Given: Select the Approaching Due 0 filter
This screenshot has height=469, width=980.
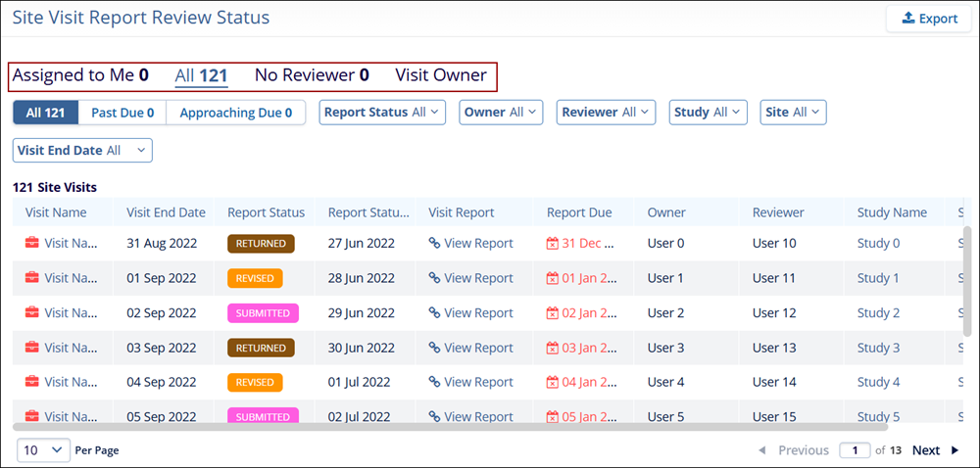Looking at the screenshot, I should (x=235, y=113).
